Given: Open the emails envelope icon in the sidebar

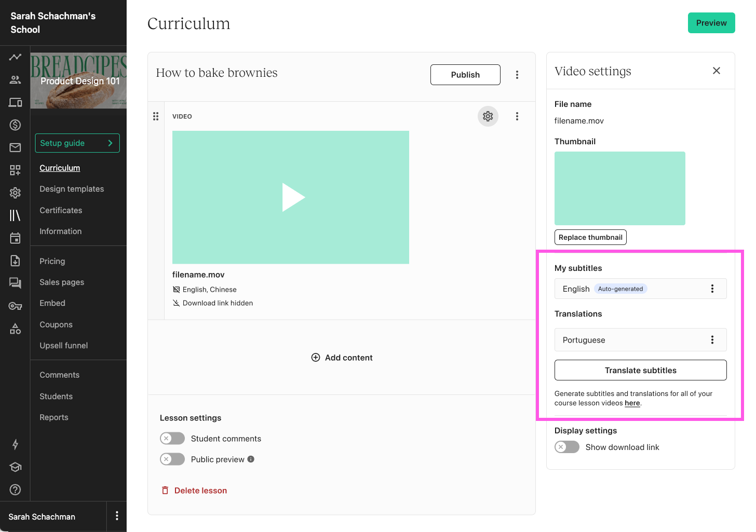Looking at the screenshot, I should pyautogui.click(x=15, y=147).
